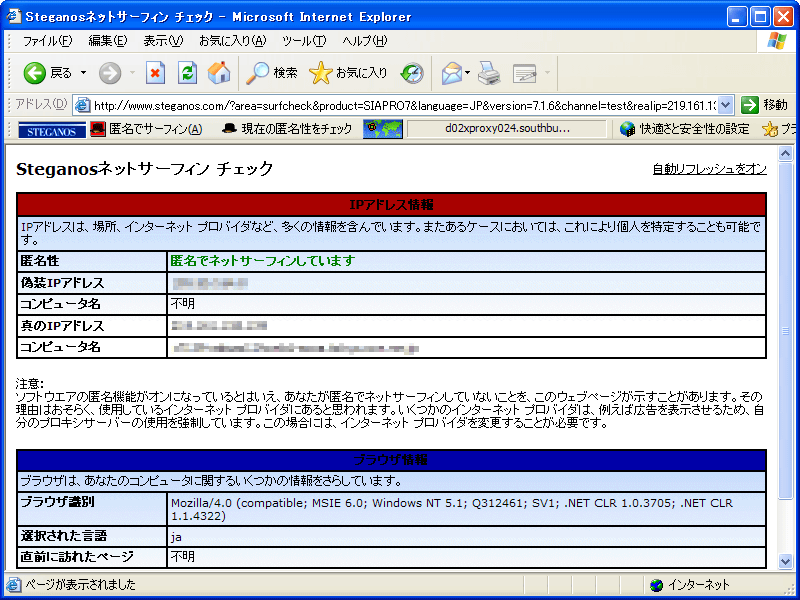The image size is (800, 600).
Task: Open the 表示(V) menu
Action: click(x=163, y=41)
